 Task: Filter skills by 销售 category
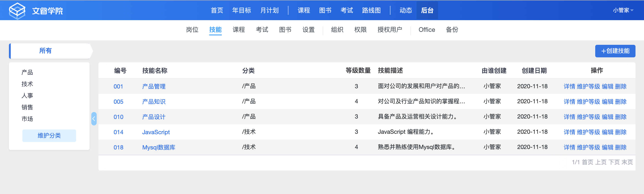[27, 107]
